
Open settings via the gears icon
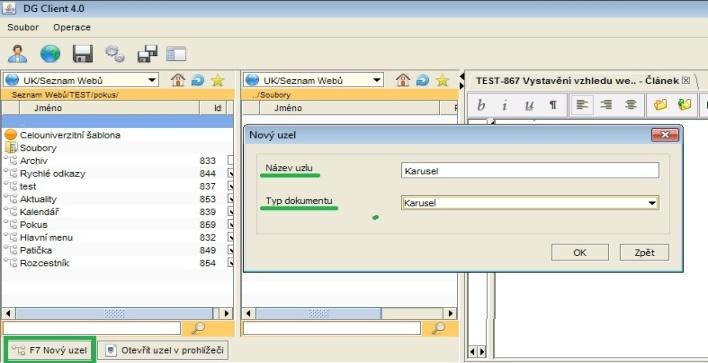[115, 53]
